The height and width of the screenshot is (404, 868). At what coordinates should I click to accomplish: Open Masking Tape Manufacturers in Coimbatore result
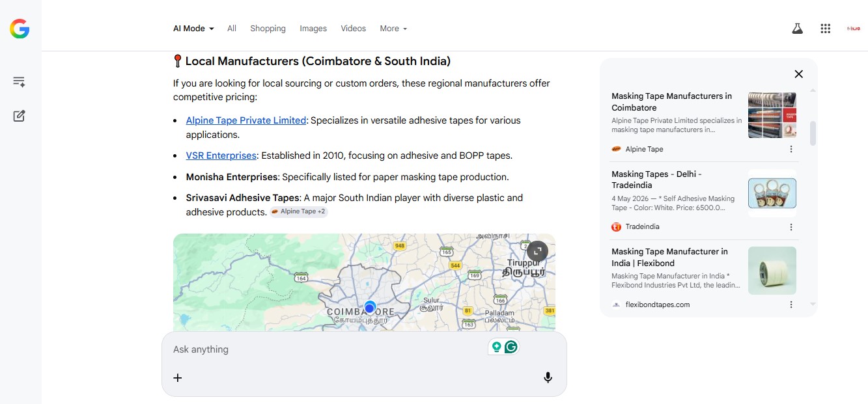tap(672, 101)
